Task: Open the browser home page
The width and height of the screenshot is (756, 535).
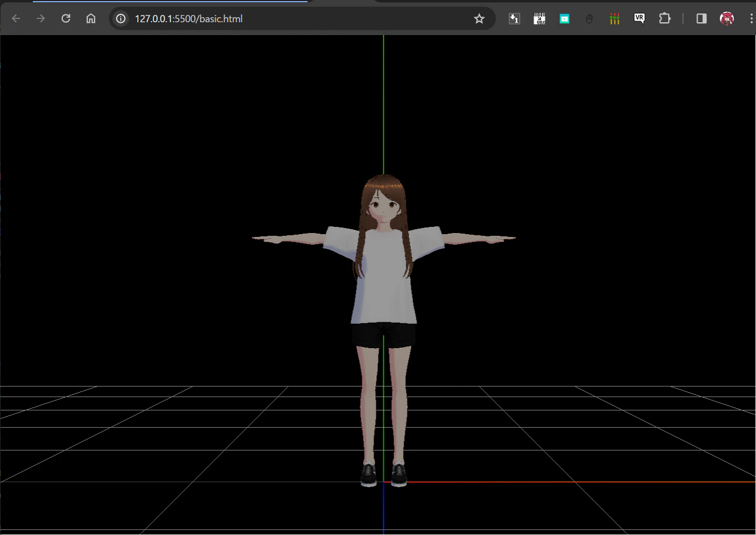Action: [91, 19]
